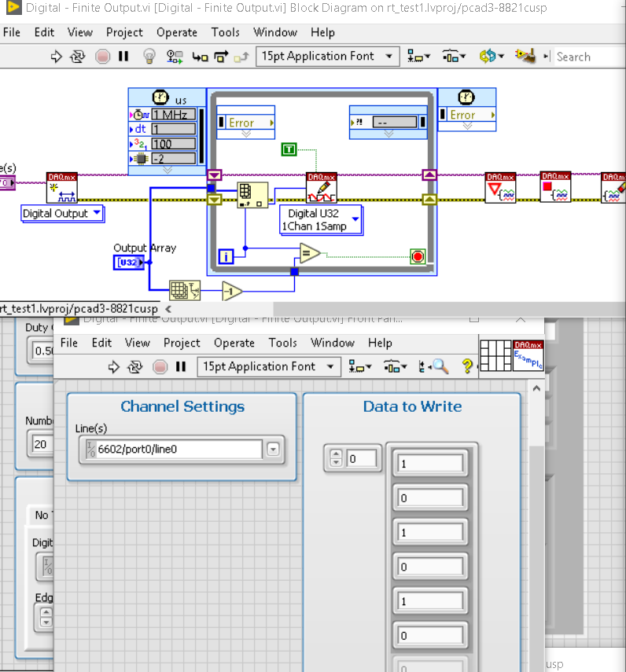Click the loop stop condition terminal
This screenshot has width=626, height=672.
[x=418, y=256]
